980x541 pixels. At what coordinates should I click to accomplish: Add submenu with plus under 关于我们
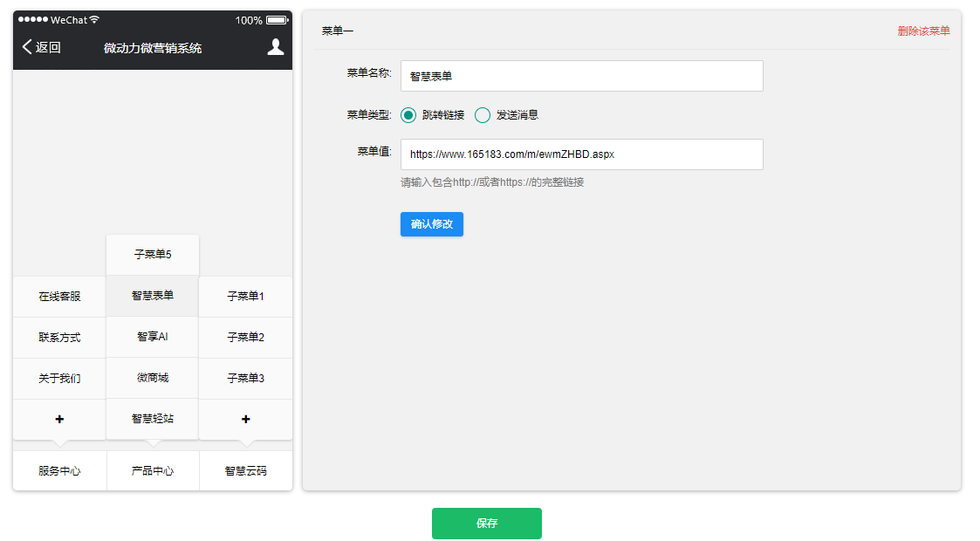pos(59,420)
